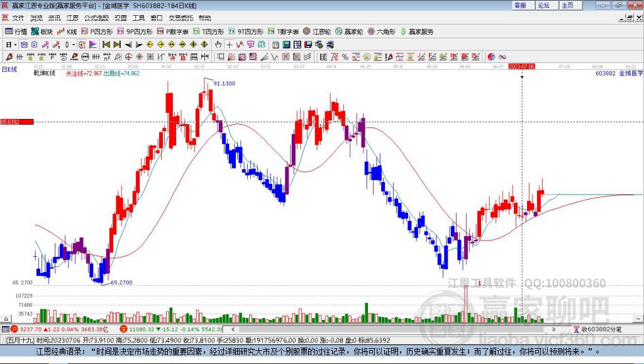The height and width of the screenshot is (364, 644).
Task: Click the 2023-07-06 date marker
Action: pyautogui.click(x=521, y=66)
